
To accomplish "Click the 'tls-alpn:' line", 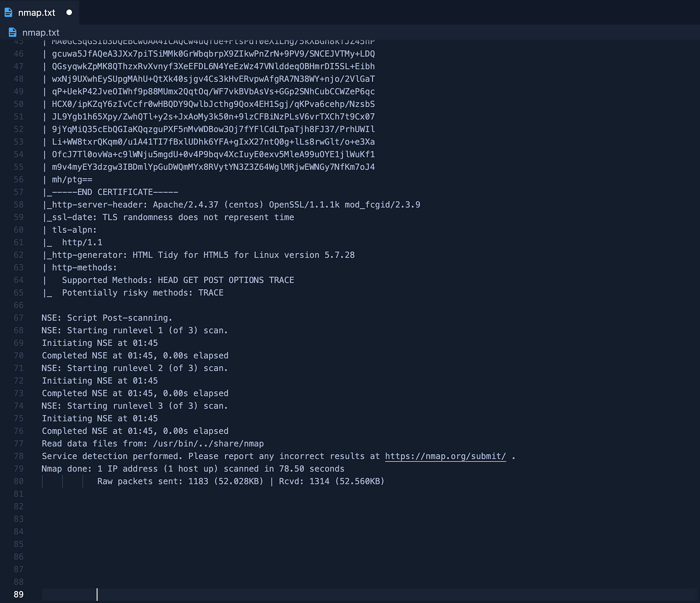I will [69, 230].
